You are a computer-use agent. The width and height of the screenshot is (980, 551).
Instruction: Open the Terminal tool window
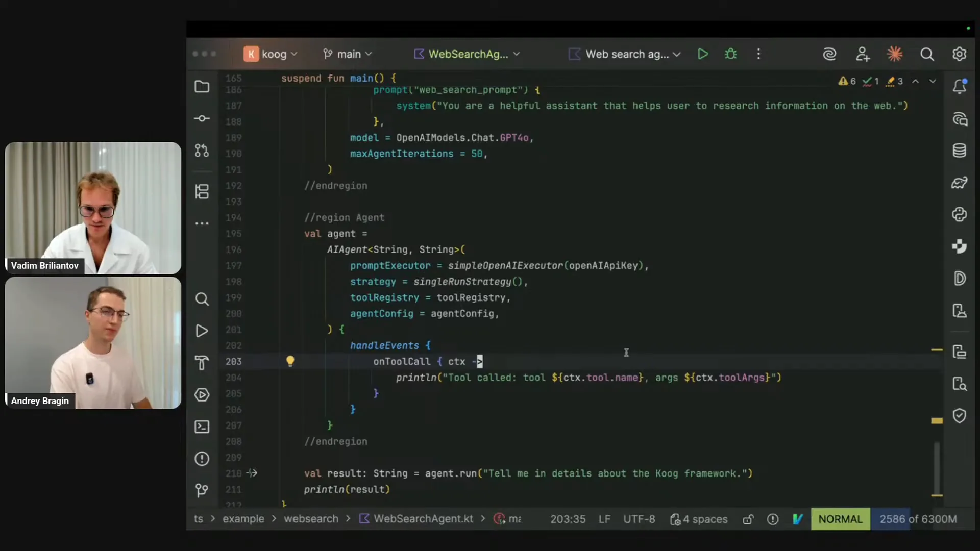pyautogui.click(x=202, y=427)
